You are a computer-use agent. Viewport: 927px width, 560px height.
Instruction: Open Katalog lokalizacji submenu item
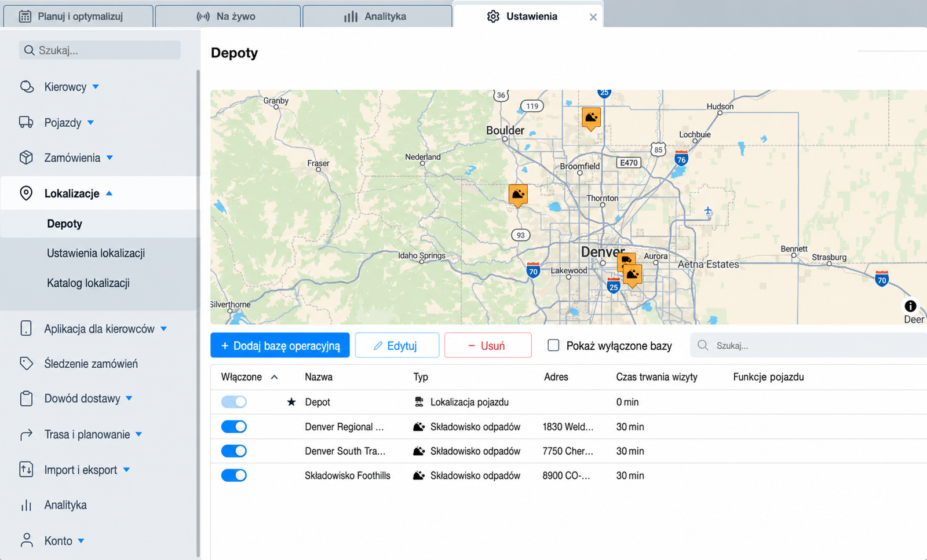point(88,283)
